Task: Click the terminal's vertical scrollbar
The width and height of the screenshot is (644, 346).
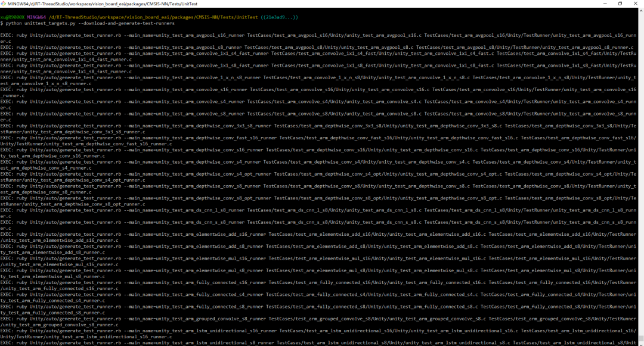Action: pos(641,179)
